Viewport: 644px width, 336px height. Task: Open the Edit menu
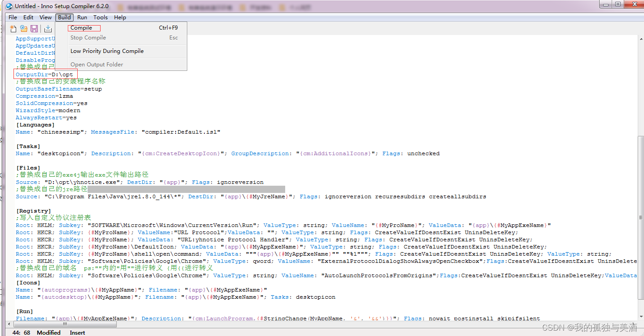(x=28, y=17)
